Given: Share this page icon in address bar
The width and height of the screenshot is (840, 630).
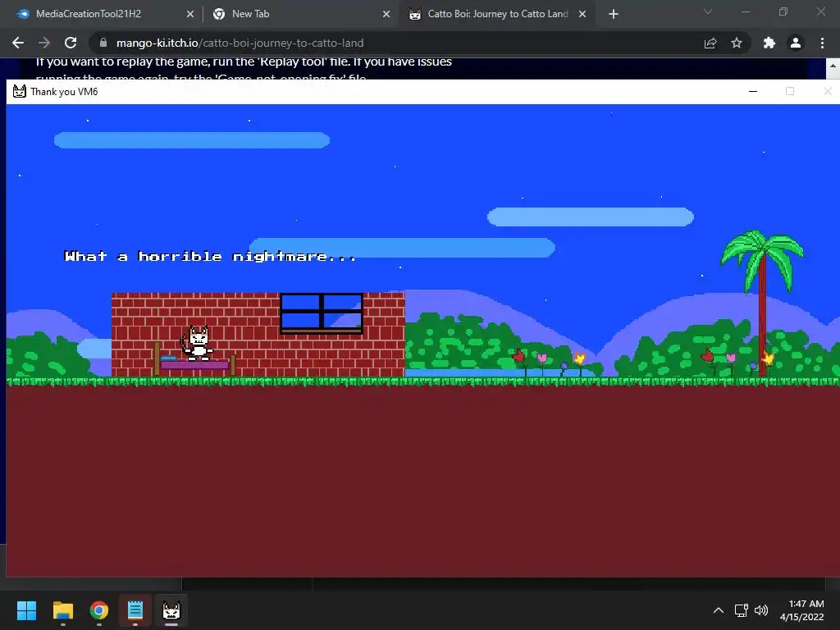Looking at the screenshot, I should (710, 43).
